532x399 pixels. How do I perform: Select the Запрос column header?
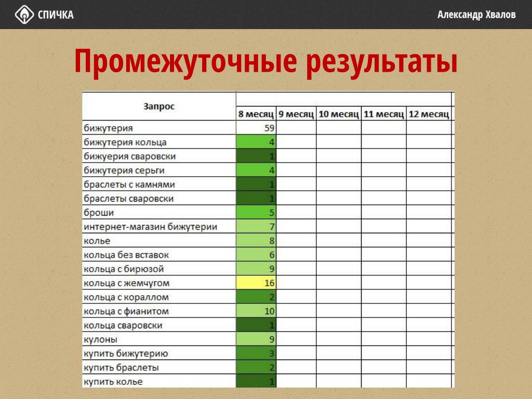point(159,106)
